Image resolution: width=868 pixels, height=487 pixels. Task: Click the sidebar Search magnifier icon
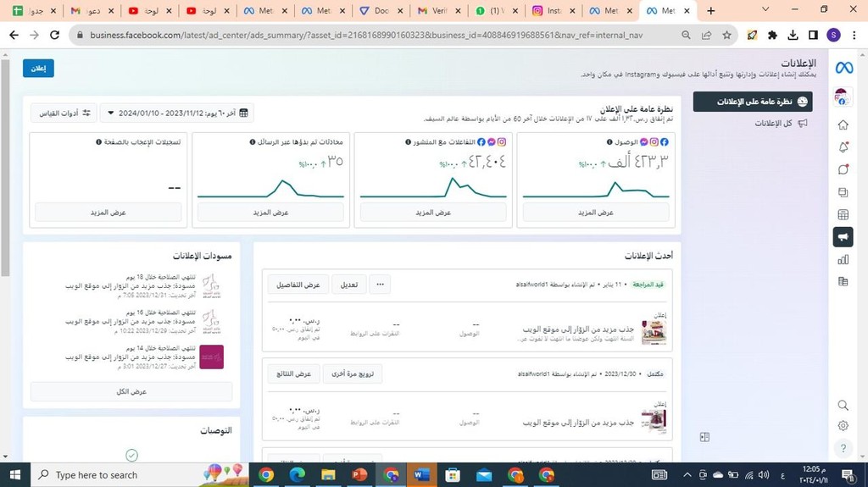pyautogui.click(x=843, y=405)
